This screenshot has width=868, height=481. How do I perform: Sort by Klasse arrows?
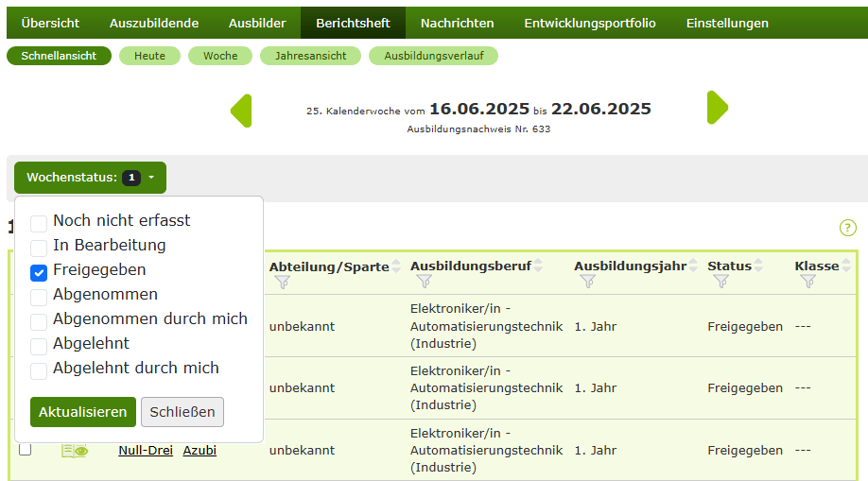[846, 266]
